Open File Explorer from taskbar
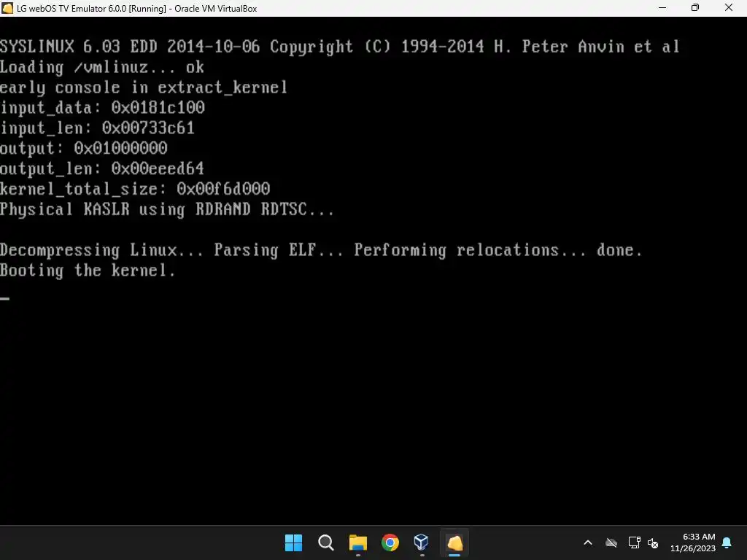The width and height of the screenshot is (747, 560). click(x=357, y=542)
